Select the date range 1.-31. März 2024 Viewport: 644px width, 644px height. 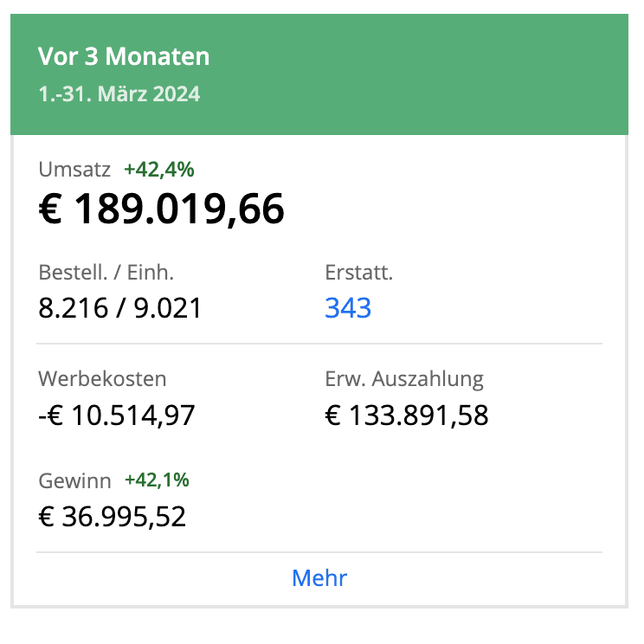click(119, 93)
